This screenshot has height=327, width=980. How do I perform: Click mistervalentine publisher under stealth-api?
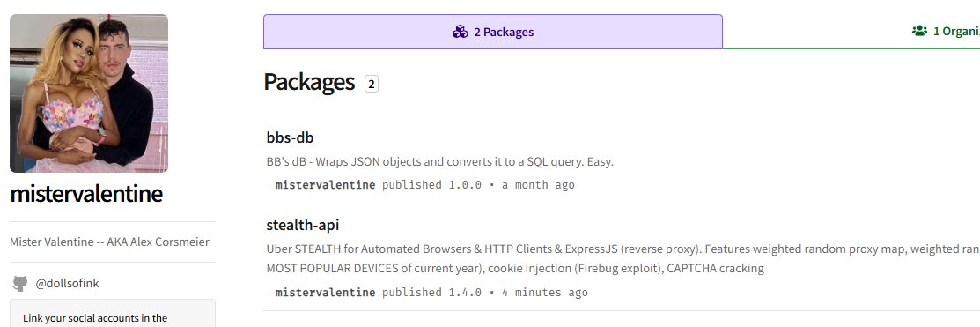(325, 293)
